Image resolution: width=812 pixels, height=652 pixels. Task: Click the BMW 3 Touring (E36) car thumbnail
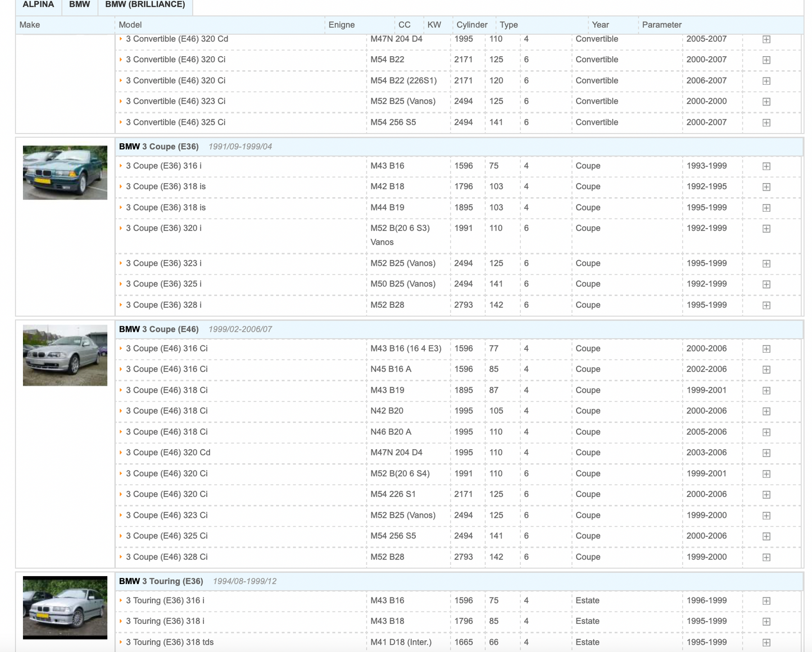tap(65, 607)
